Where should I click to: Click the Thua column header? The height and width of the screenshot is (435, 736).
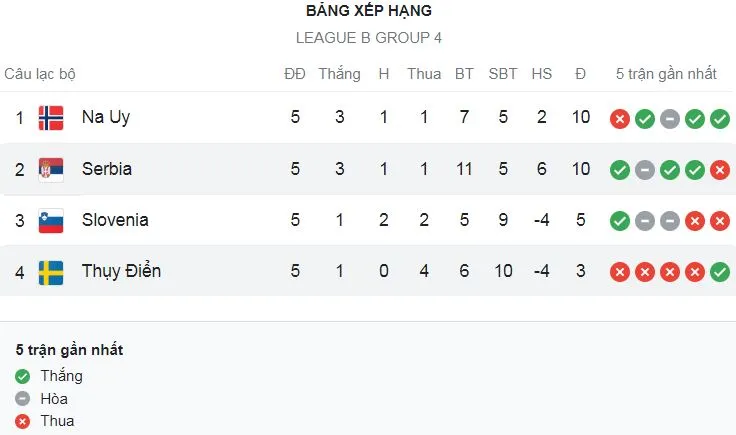[x=424, y=74]
